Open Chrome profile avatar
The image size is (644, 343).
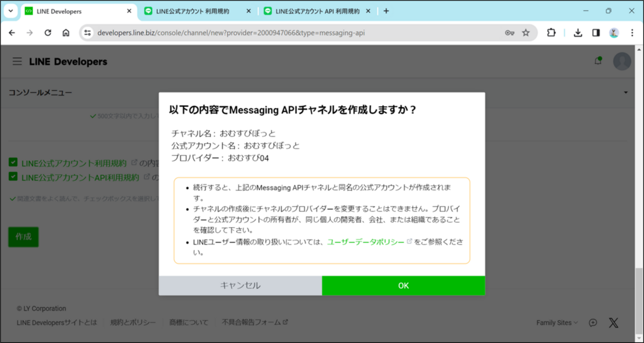[x=614, y=33]
